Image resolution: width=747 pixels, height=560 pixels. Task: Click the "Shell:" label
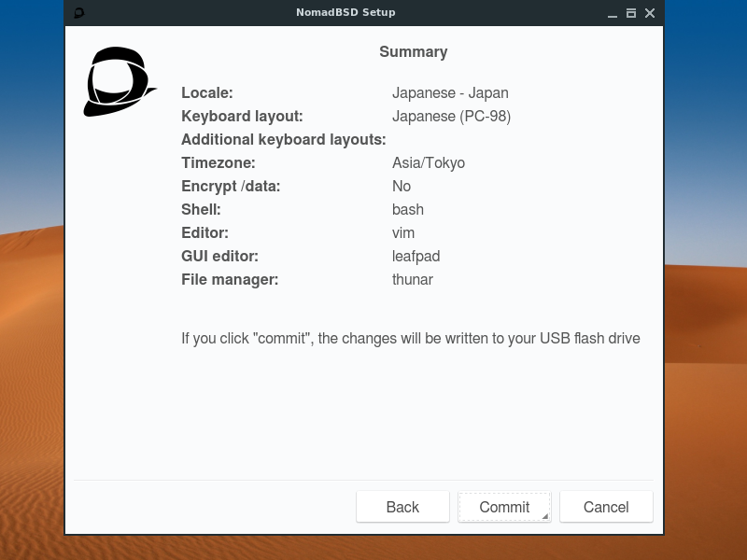click(201, 209)
